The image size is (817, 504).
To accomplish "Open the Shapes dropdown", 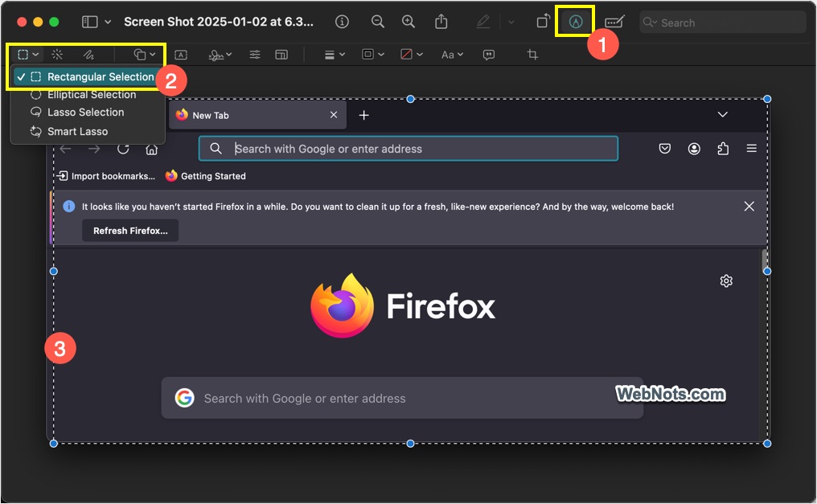I will (144, 54).
